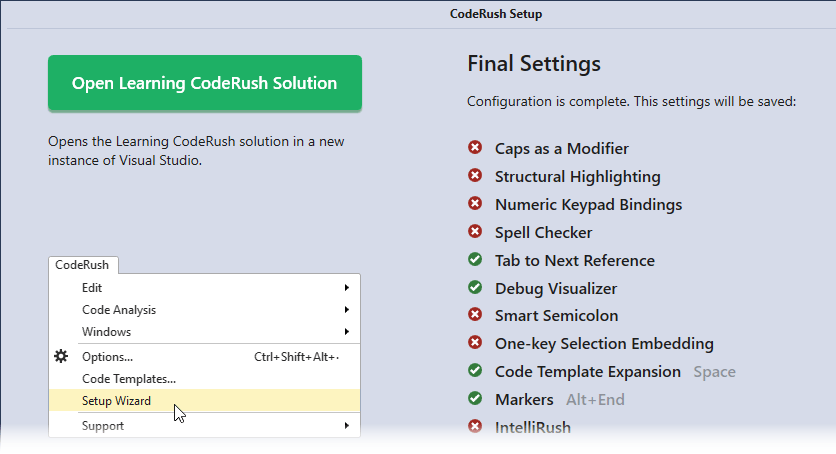The width and height of the screenshot is (836, 454).
Task: Click green check icon beside Smart Semicolon
Action: tap(475, 315)
